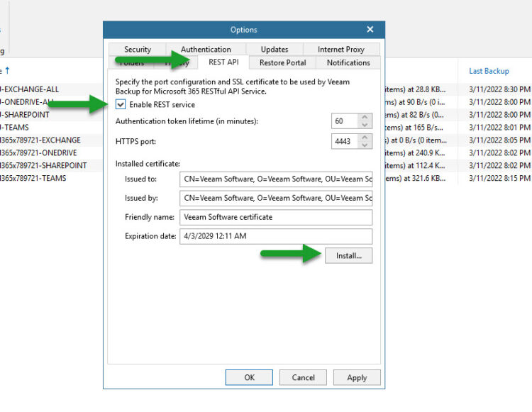The image size is (532, 412).
Task: Select the 365x789721-EXCHANGE job row
Action: [51, 140]
